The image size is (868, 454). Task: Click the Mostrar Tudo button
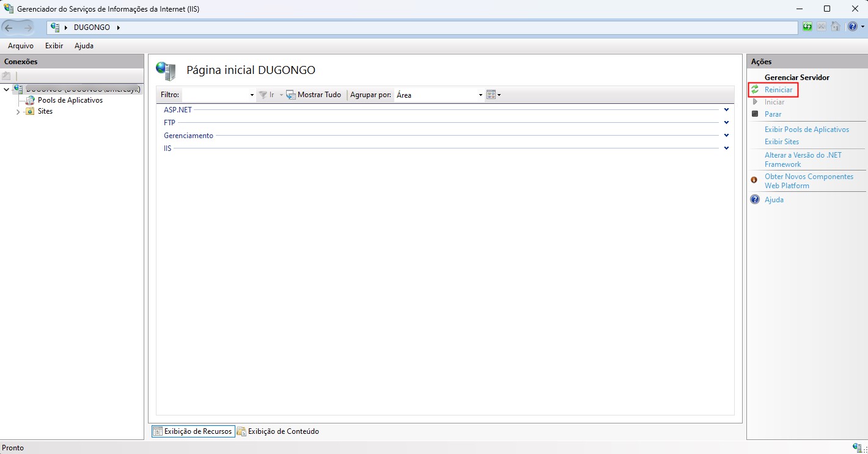pyautogui.click(x=314, y=95)
